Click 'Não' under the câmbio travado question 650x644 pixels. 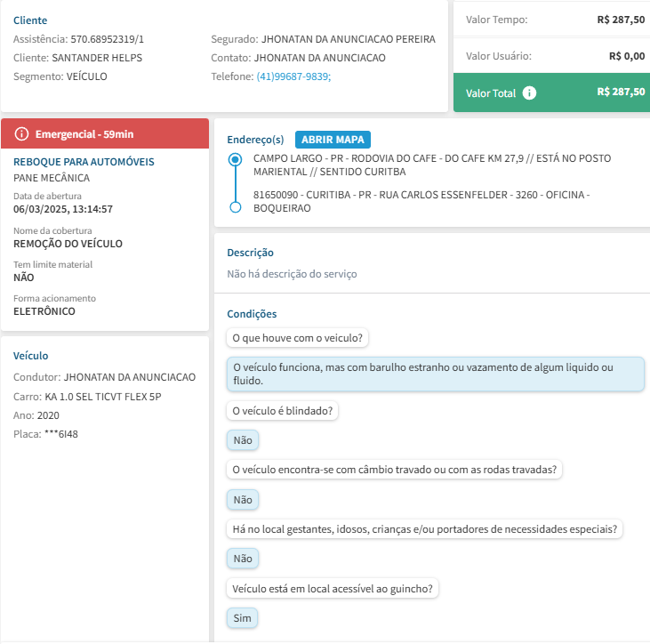pyautogui.click(x=243, y=500)
